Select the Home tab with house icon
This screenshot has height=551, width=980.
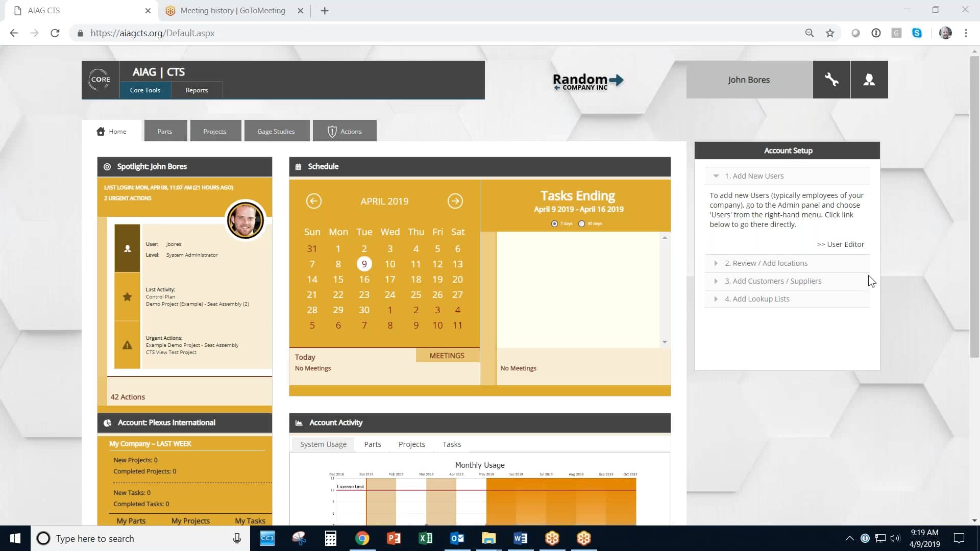pos(112,131)
